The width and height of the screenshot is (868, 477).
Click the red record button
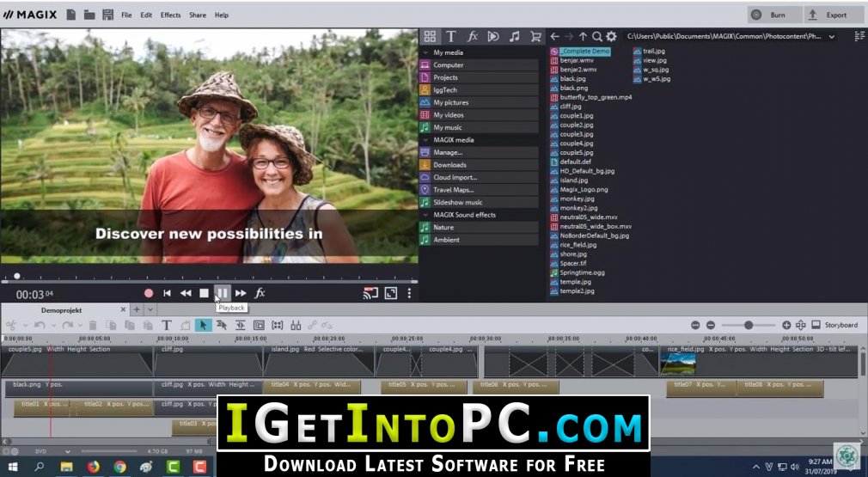click(x=149, y=293)
